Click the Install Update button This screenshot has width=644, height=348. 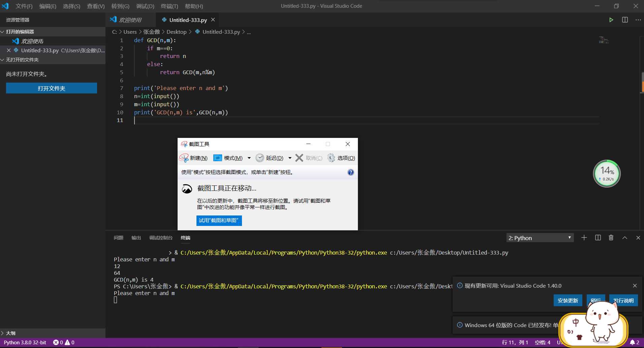(x=568, y=300)
